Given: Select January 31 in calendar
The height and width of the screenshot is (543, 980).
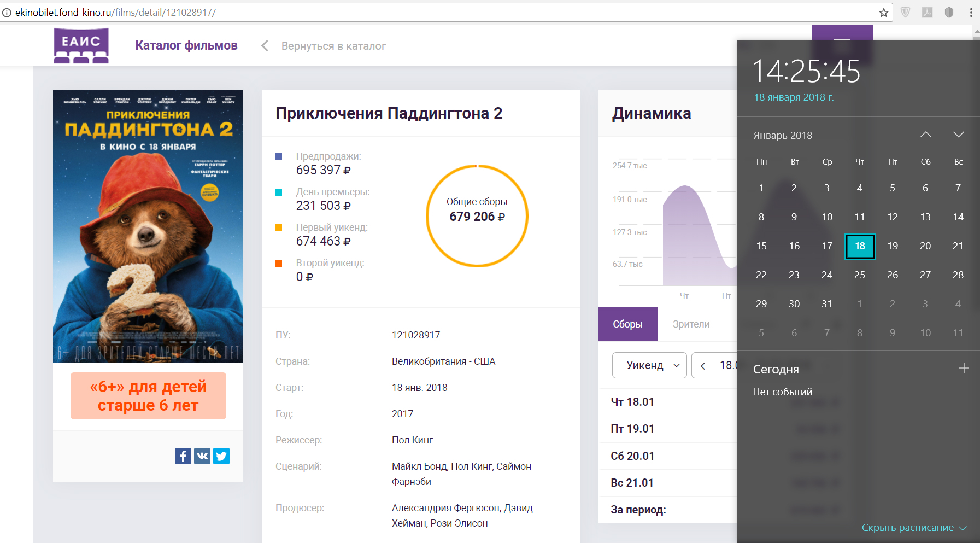Looking at the screenshot, I should click(x=827, y=304).
